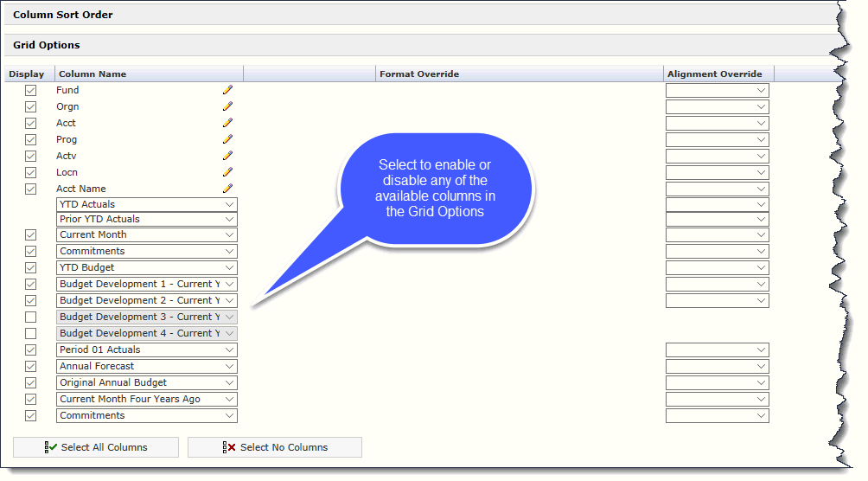Viewport: 868px width, 481px height.
Task: Click the pencil edit icon beside Prog
Action: pyautogui.click(x=227, y=139)
